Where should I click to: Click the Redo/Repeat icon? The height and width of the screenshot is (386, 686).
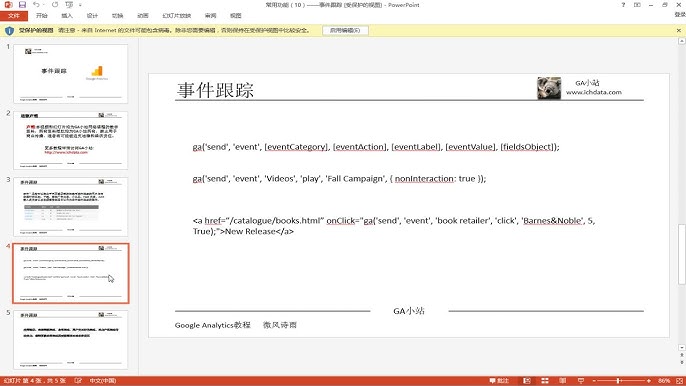pyautogui.click(x=55, y=5)
